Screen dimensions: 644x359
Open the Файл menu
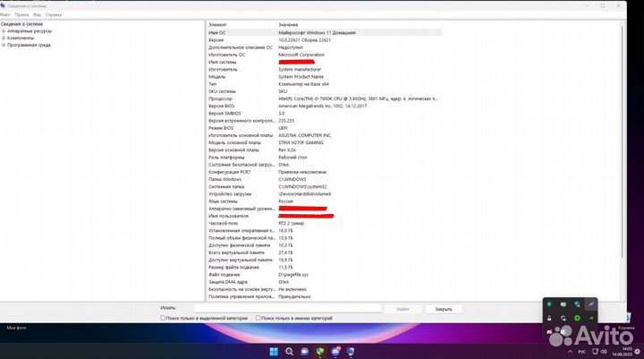5,14
